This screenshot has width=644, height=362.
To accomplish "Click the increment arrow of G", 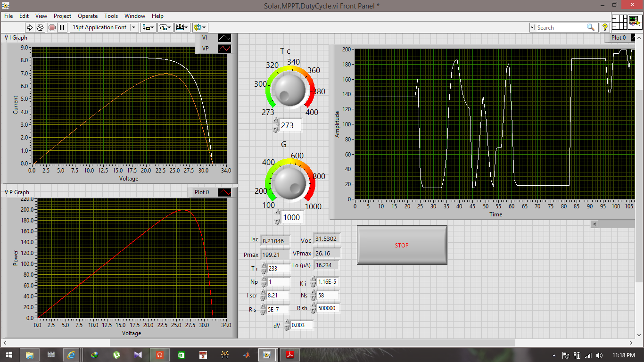I will [278, 214].
